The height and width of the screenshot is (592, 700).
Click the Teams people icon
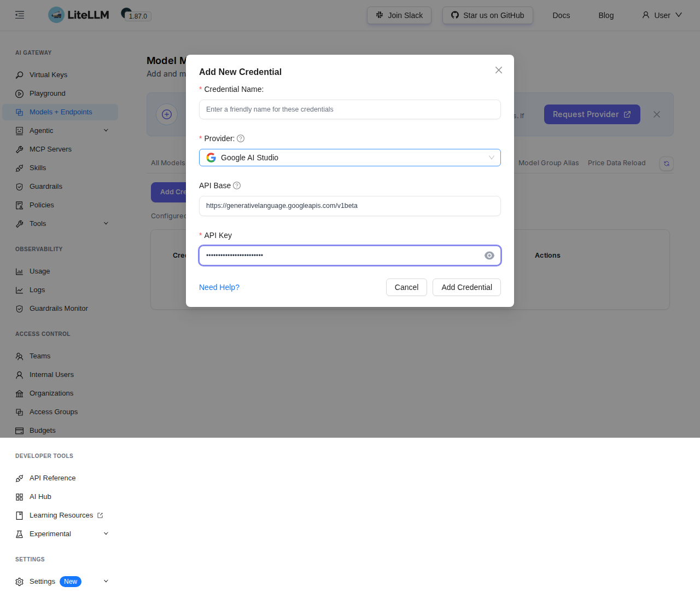click(20, 356)
